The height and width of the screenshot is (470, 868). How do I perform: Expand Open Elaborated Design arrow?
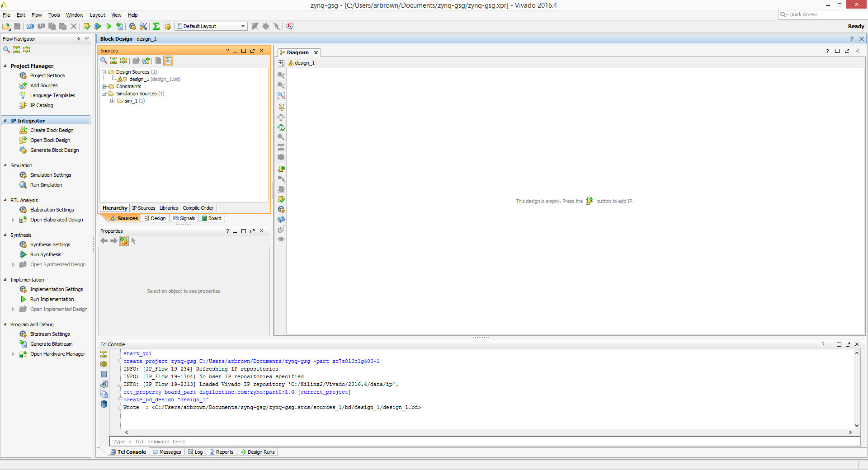[x=13, y=220]
